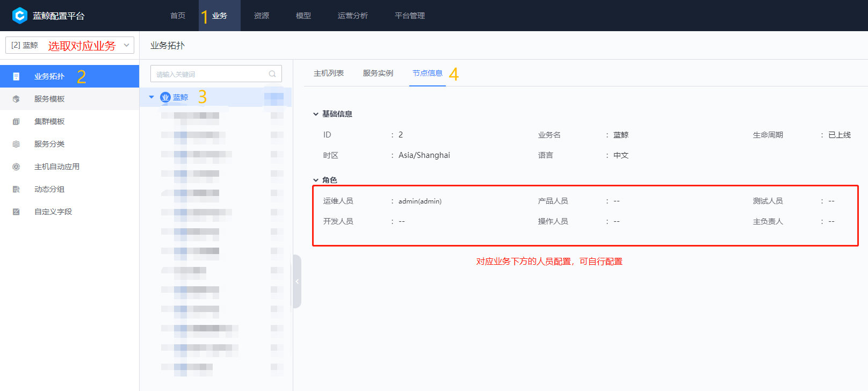Screen dimensions: 868x391
Task: Click the 自定义字段 sidebar icon
Action: click(x=16, y=212)
